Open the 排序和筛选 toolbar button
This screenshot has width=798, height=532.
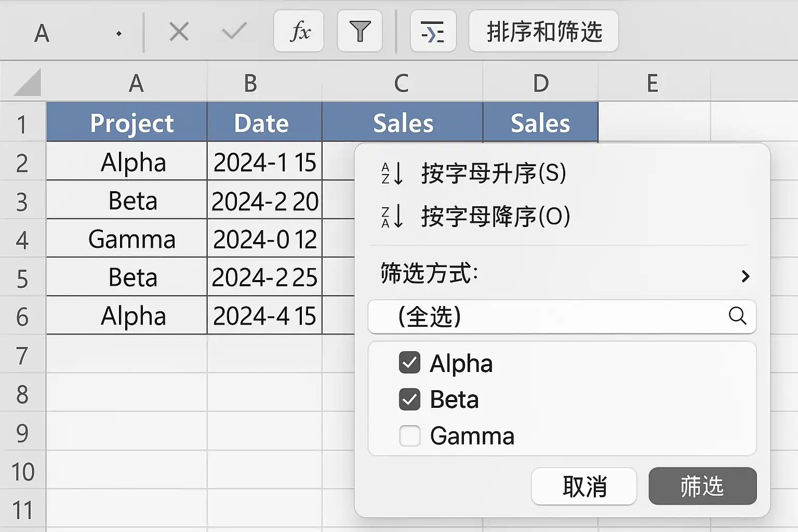(543, 31)
